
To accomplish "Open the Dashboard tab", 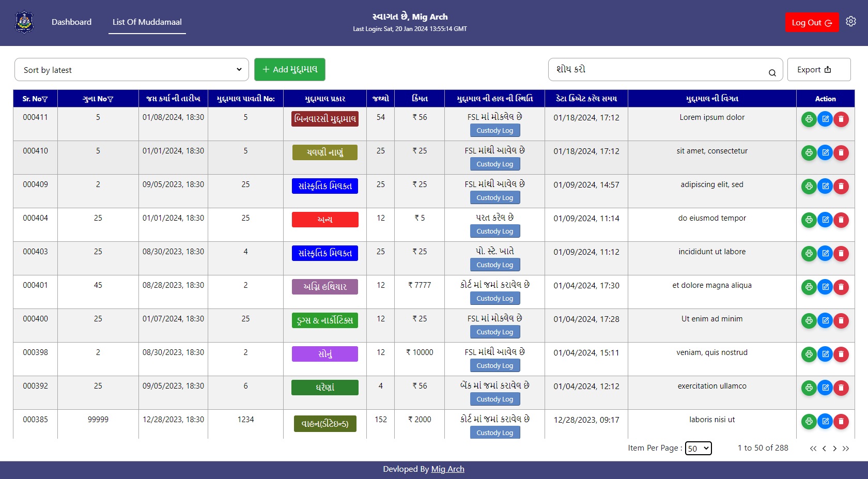I will (x=71, y=22).
